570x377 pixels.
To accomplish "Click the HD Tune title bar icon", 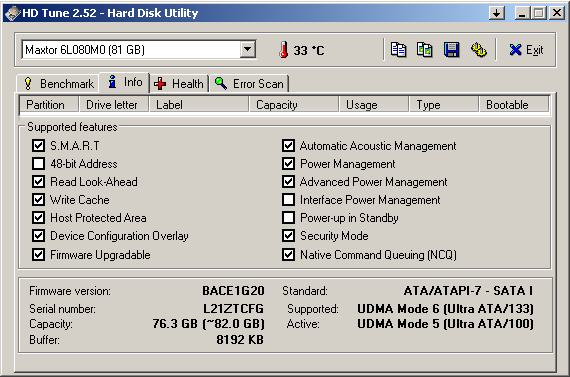I will [12, 13].
